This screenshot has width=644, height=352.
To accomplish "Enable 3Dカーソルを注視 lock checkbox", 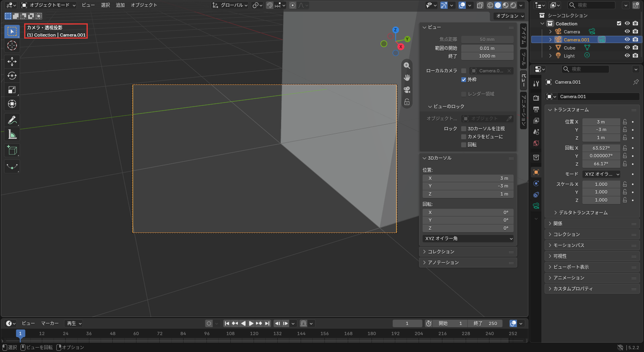I will [464, 129].
